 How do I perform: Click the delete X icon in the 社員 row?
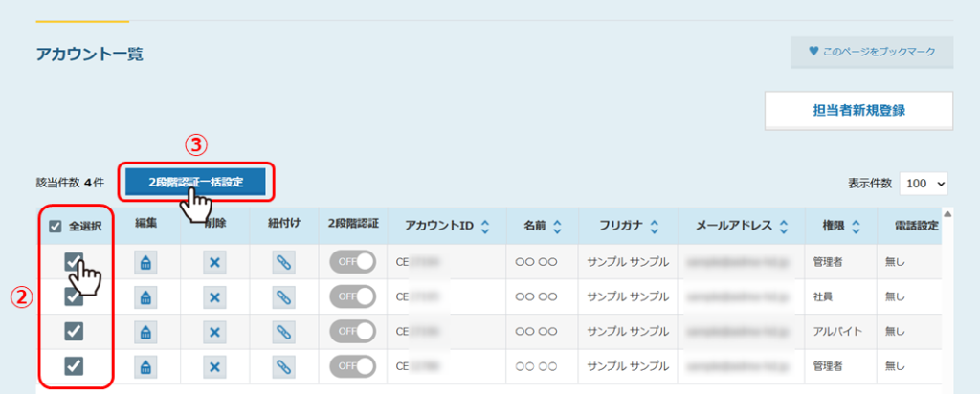click(216, 297)
